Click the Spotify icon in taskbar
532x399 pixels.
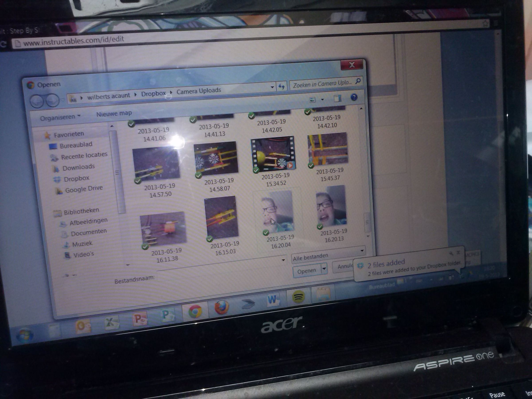298,297
